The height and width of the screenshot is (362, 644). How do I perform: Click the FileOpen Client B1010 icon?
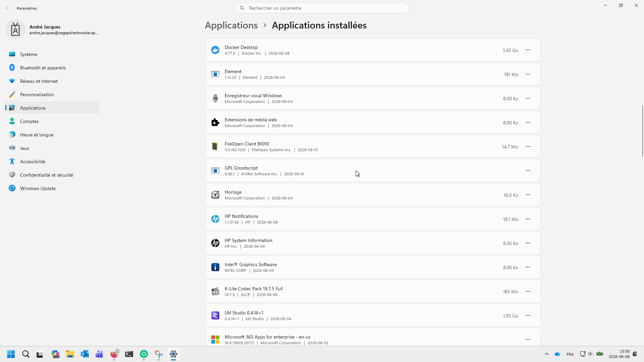tap(215, 146)
